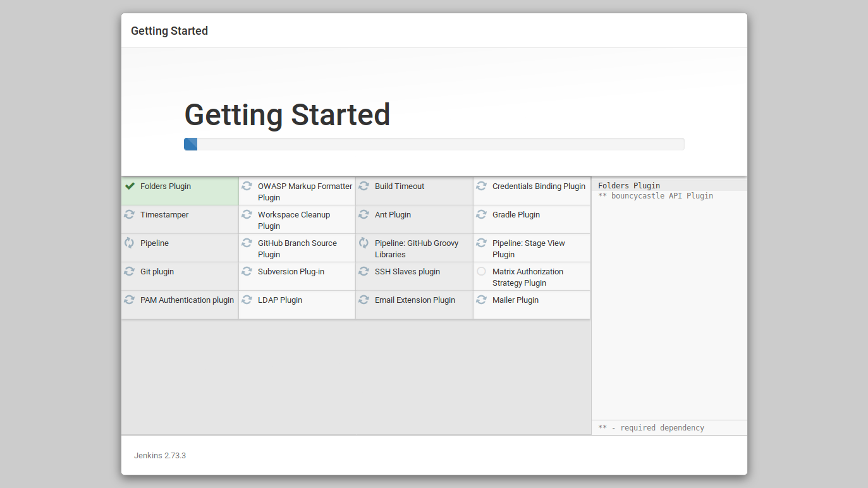Click the checkmark icon next to Folders Plugin

130,186
